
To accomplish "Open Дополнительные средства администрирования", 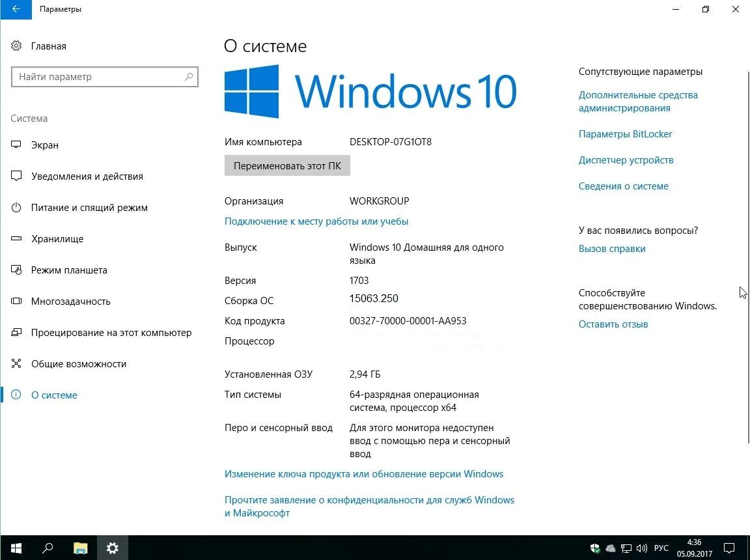I will 638,102.
